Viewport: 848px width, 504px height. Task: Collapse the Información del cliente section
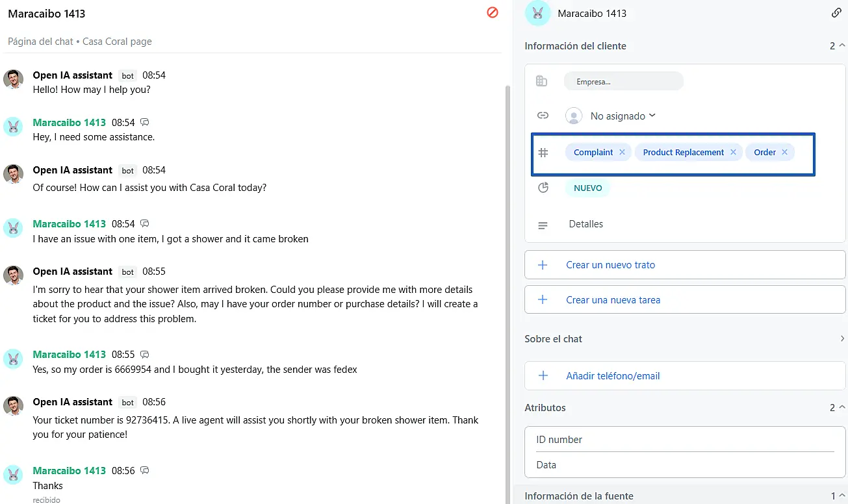tap(842, 46)
